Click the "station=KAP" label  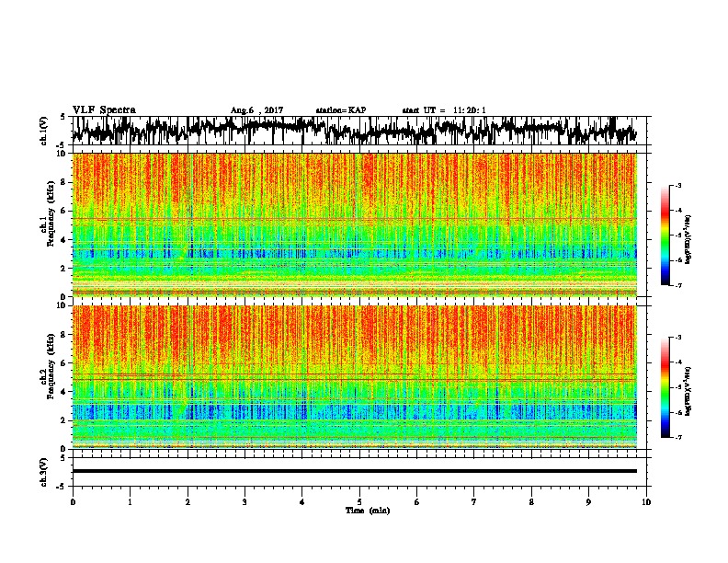click(341, 110)
